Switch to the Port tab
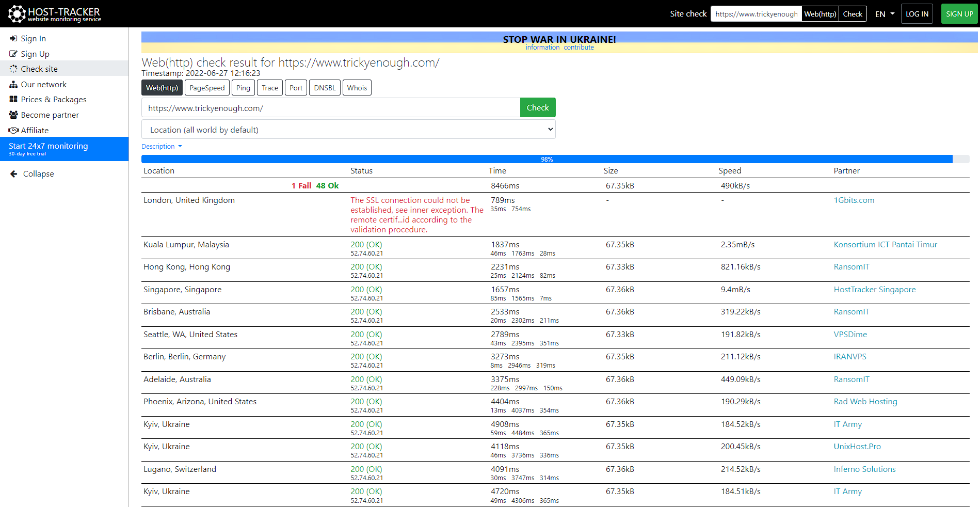The width and height of the screenshot is (980, 507). [x=296, y=88]
